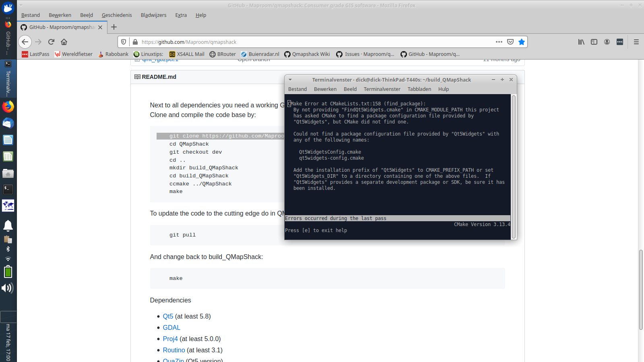The image size is (644, 362).
Task: Open the Firefox Geschiedenis menu
Action: coord(117,15)
